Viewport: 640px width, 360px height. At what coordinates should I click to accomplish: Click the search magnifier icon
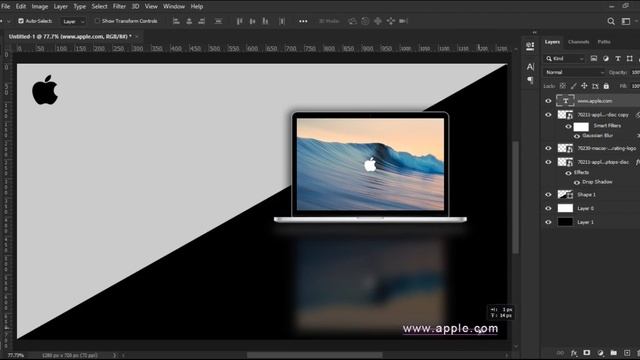pyautogui.click(x=611, y=21)
